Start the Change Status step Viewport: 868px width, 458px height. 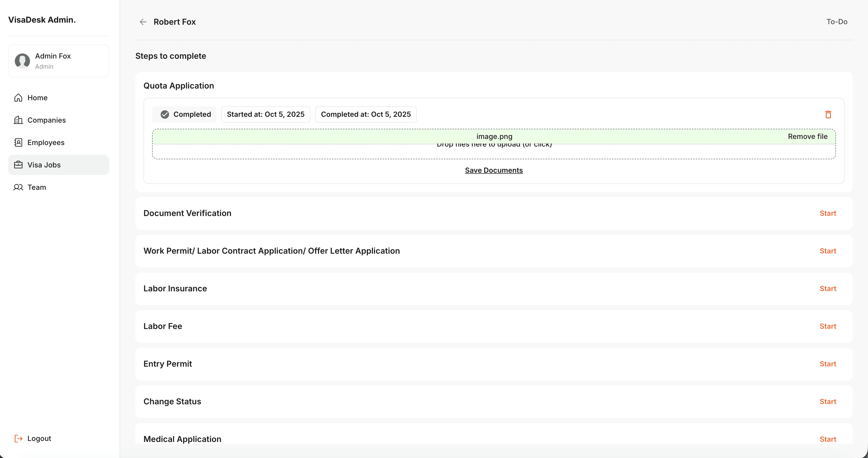[x=828, y=402]
